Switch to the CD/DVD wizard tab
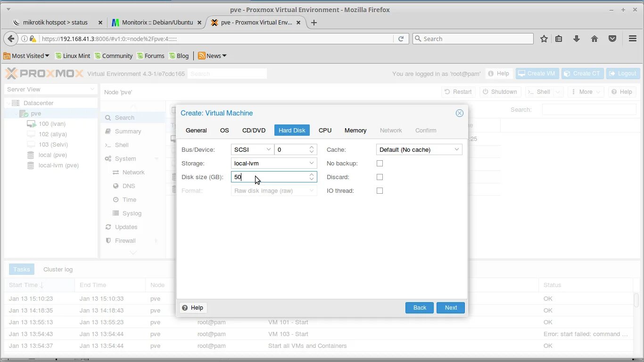The width and height of the screenshot is (644, 362). 254,130
